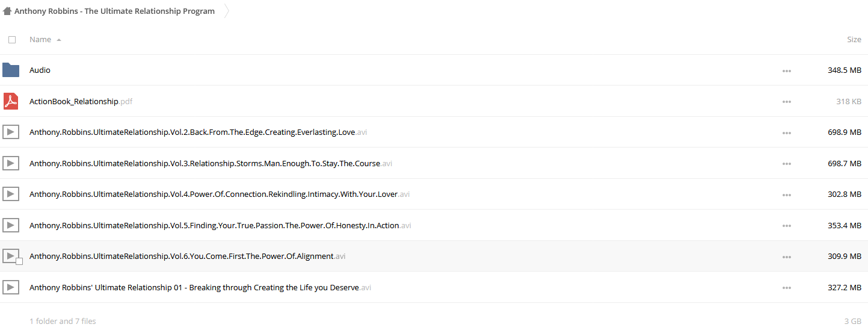Tick the checkbox on Vol.6 file row
868x333 pixels.
(19, 261)
